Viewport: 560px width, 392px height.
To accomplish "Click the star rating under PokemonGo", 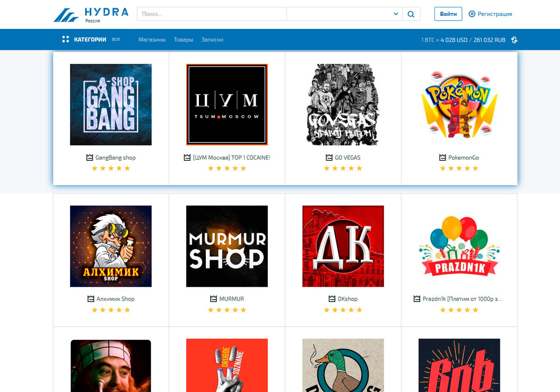I will click(459, 168).
